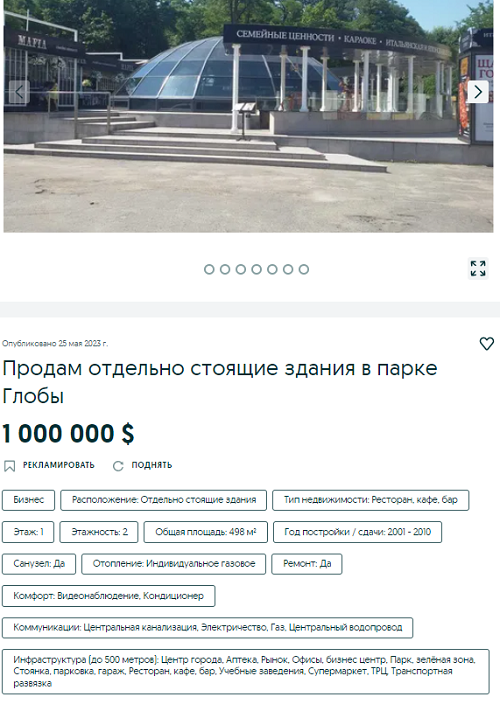Select the Комфорт: Видеонаблюдение, Кондиционер tag

coord(108,596)
